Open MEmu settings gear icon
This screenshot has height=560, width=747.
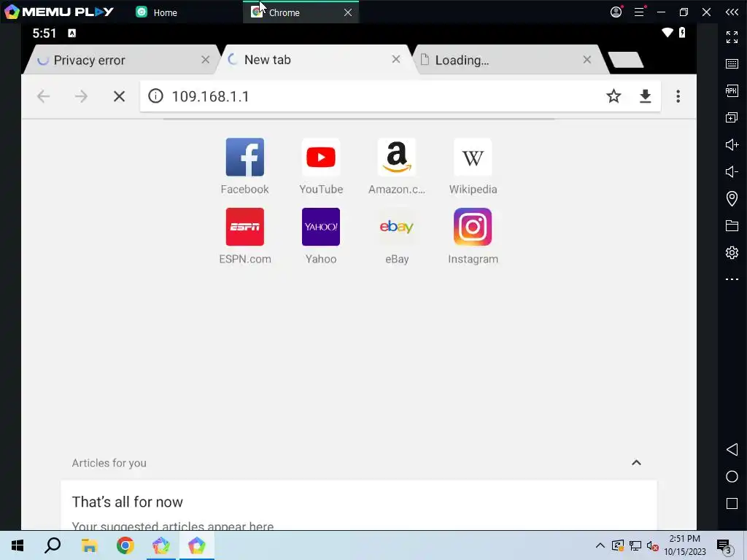point(732,252)
